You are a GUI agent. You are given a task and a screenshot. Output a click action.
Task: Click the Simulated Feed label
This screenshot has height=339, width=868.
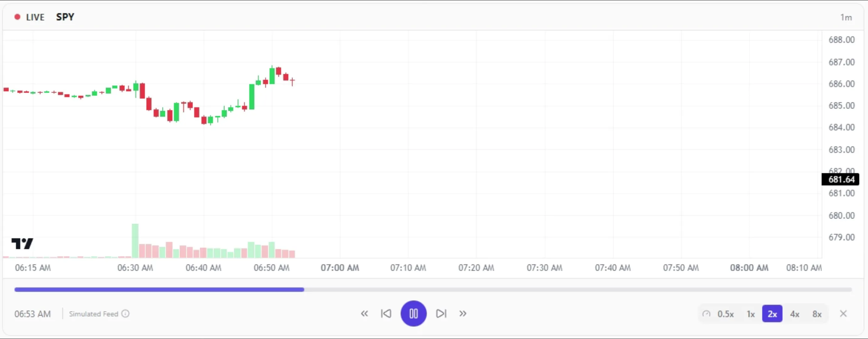point(93,314)
